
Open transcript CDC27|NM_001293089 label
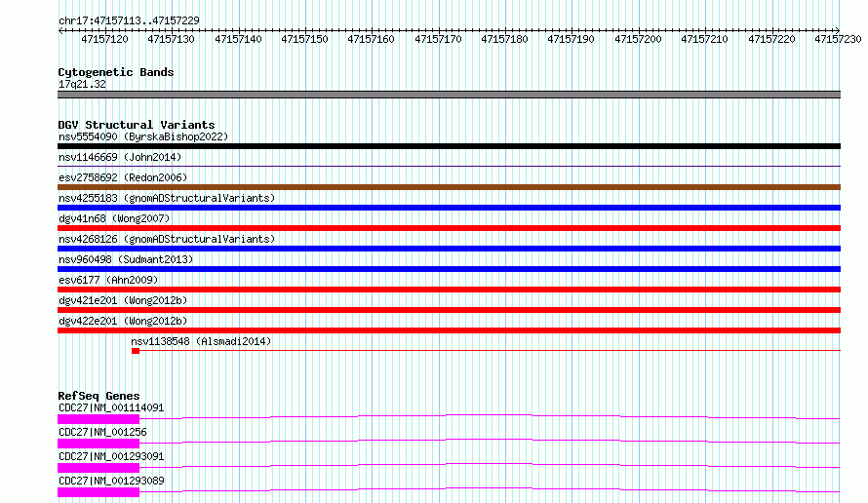click(x=111, y=481)
